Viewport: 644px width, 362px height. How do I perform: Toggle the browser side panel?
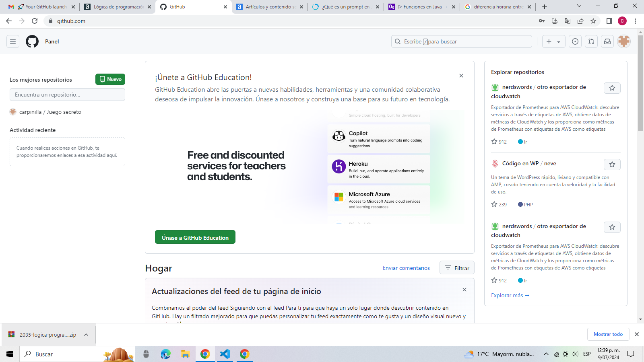pyautogui.click(x=609, y=21)
